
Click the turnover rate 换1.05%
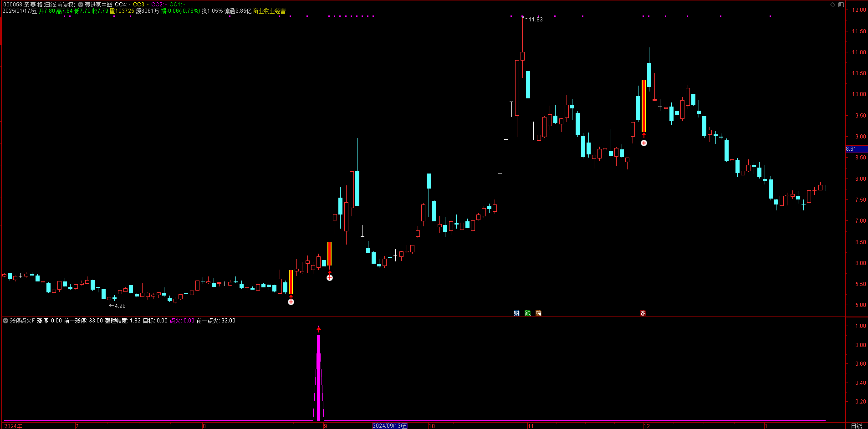click(212, 11)
